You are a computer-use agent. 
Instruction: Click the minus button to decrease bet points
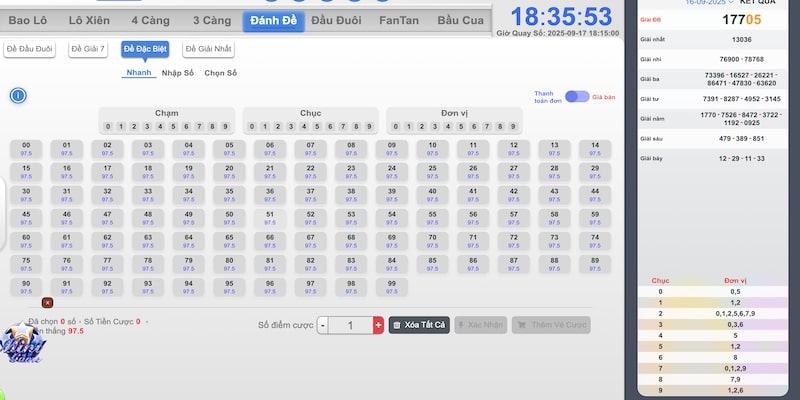click(x=322, y=325)
